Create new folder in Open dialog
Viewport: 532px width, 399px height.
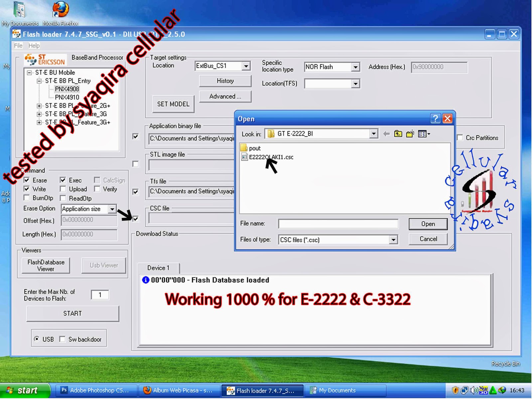click(410, 134)
